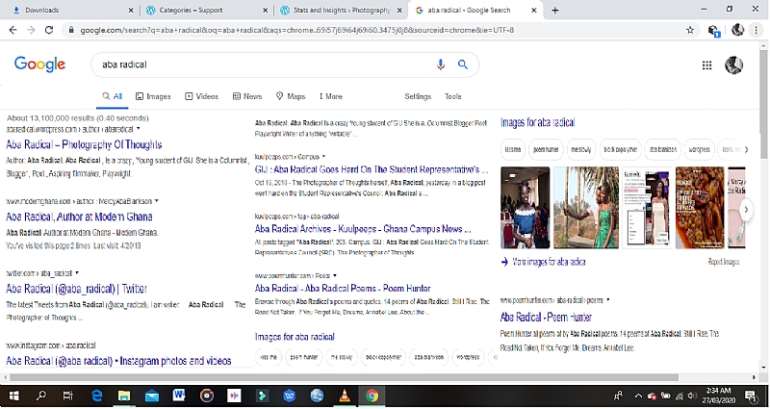Open the Chrome profile avatar in toolbar

pos(738,30)
